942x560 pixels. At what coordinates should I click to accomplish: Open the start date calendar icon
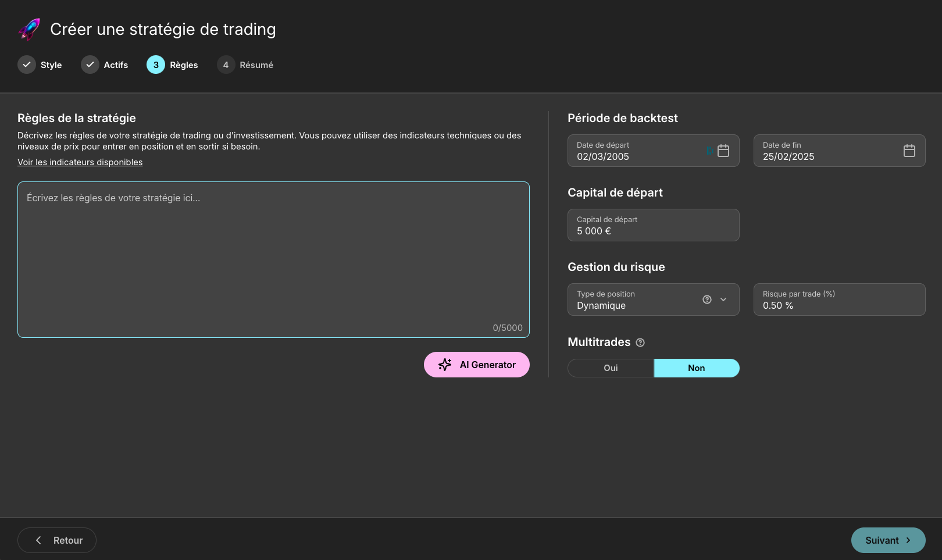click(x=723, y=151)
